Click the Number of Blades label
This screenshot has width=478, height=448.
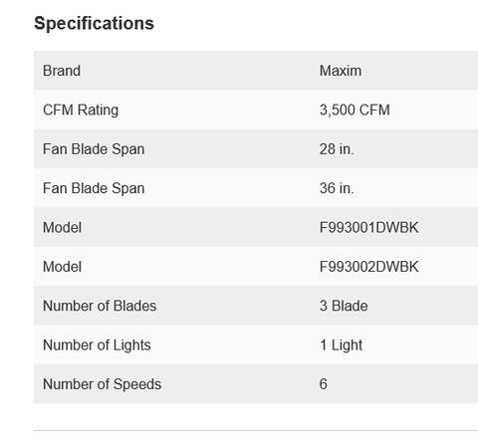100,306
